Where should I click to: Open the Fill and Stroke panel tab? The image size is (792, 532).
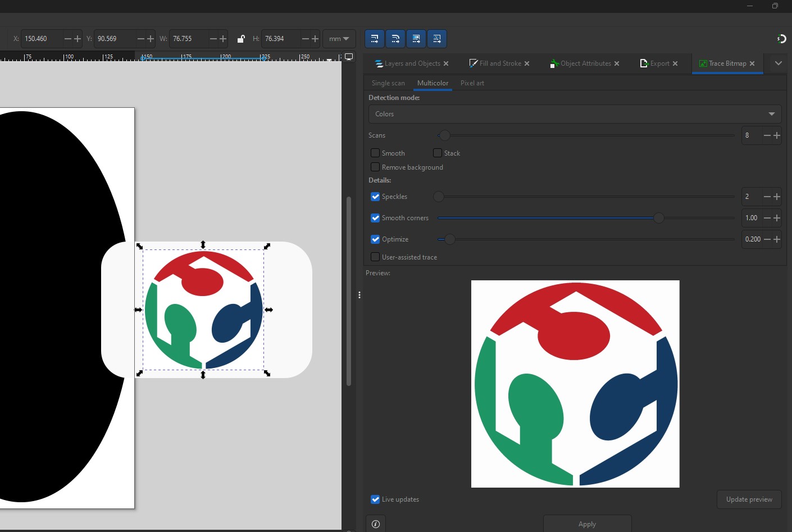click(x=500, y=63)
